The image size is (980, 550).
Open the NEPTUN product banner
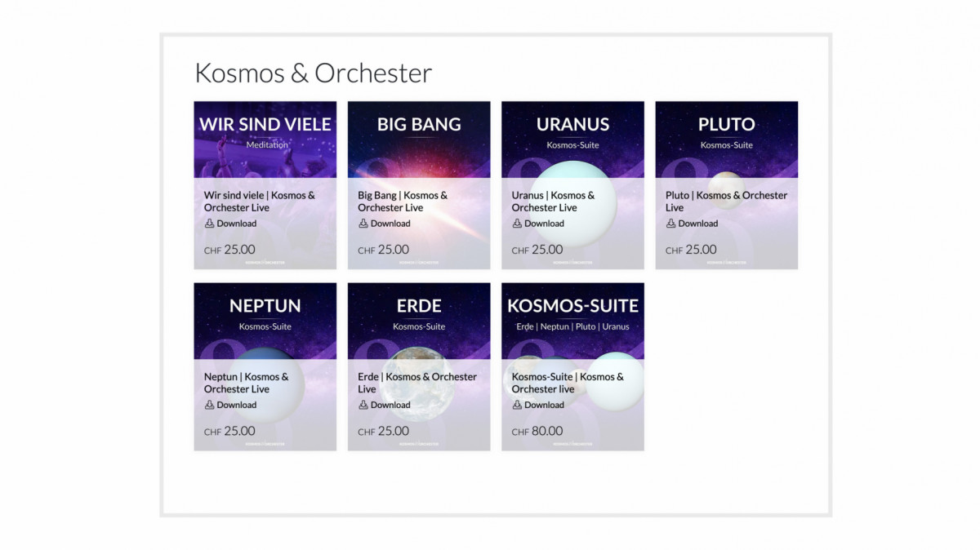(265, 320)
